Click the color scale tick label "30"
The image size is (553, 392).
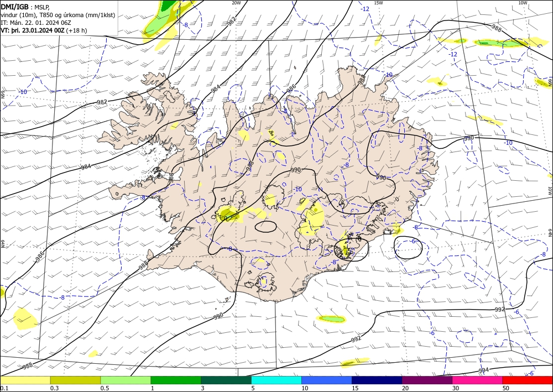(456, 388)
